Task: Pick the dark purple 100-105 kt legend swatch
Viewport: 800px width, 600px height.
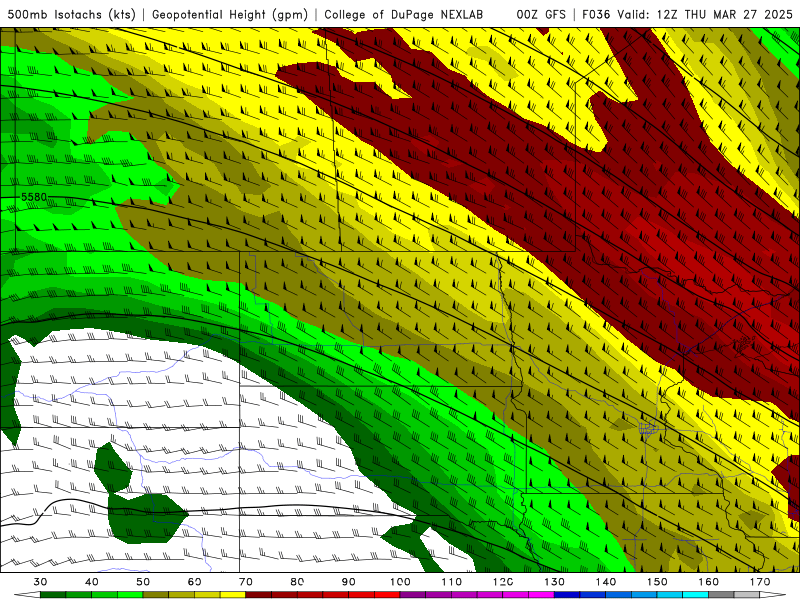Action: tap(413, 595)
